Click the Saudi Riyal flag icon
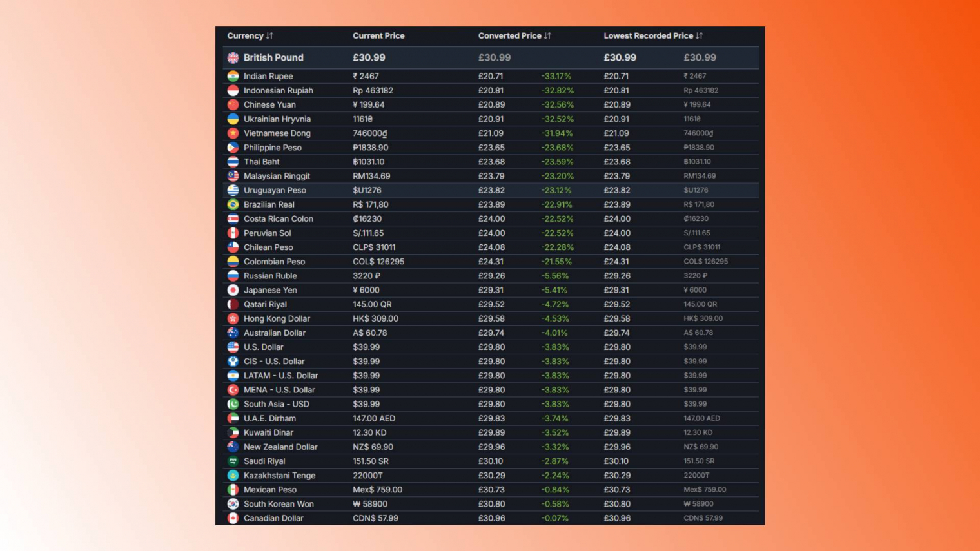The image size is (980, 551). coord(233,461)
